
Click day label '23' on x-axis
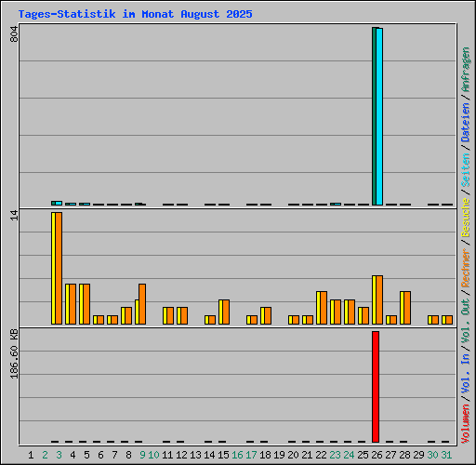click(x=335, y=455)
